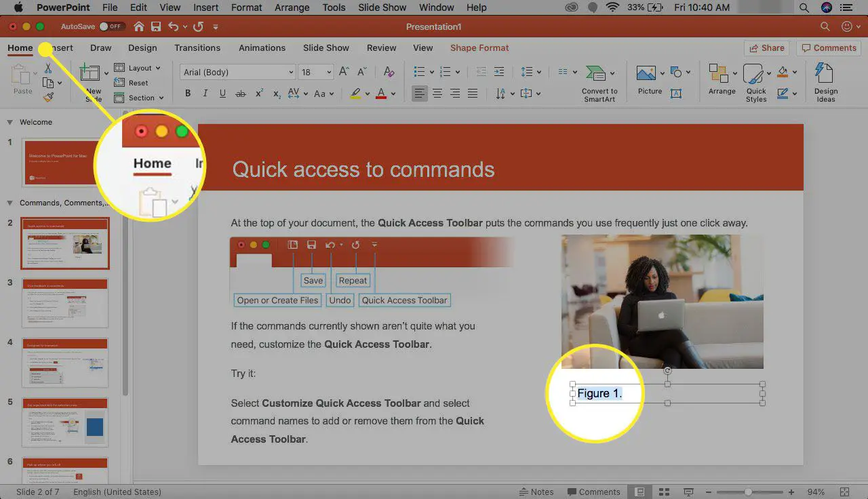Toggle Center alignment

(437, 94)
